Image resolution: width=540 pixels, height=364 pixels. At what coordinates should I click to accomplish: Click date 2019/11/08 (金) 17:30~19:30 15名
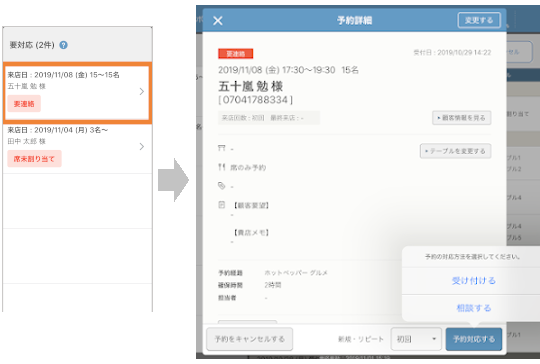pos(288,70)
